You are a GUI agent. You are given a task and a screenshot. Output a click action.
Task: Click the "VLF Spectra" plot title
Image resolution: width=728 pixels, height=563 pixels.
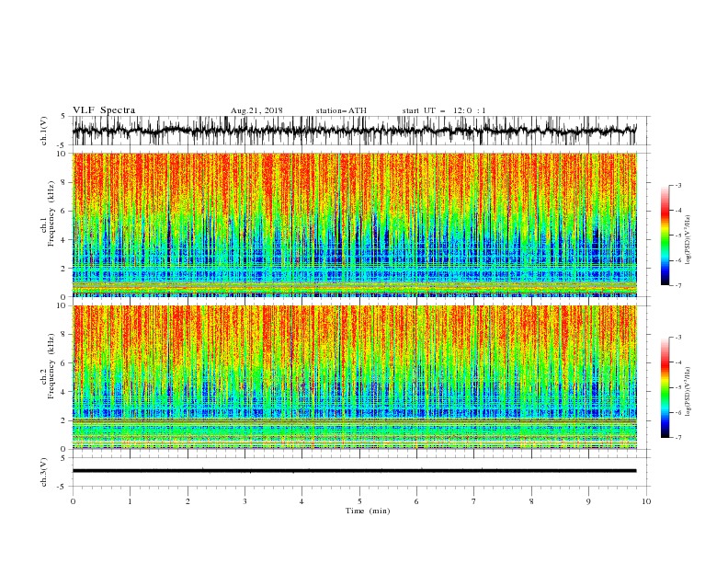[104, 110]
